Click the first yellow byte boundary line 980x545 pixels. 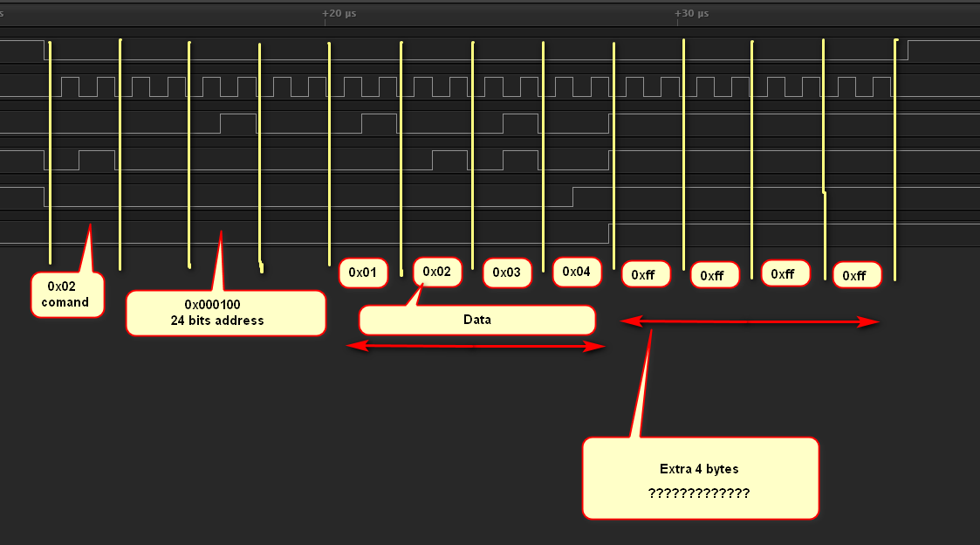click(51, 153)
